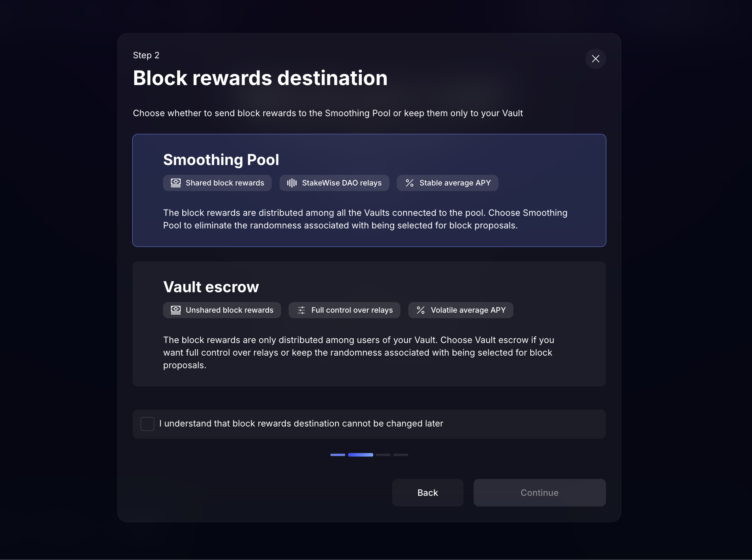
Task: Click the percent icon beside Volatile average APY
Action: click(420, 310)
